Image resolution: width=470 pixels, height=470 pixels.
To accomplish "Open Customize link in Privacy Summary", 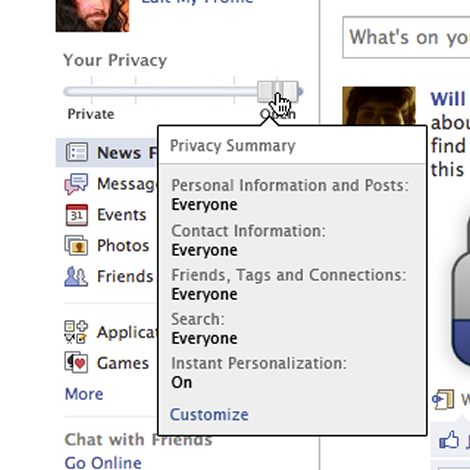I will pos(209,415).
